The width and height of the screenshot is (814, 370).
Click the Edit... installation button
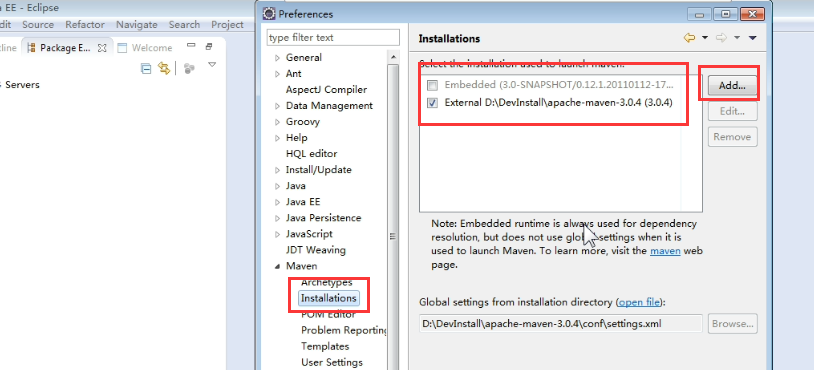(x=732, y=111)
